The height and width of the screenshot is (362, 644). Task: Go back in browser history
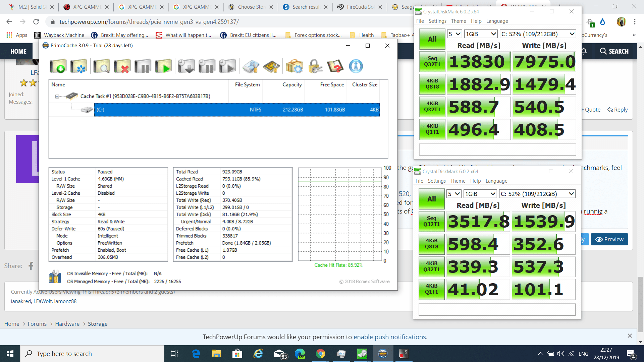[9, 22]
